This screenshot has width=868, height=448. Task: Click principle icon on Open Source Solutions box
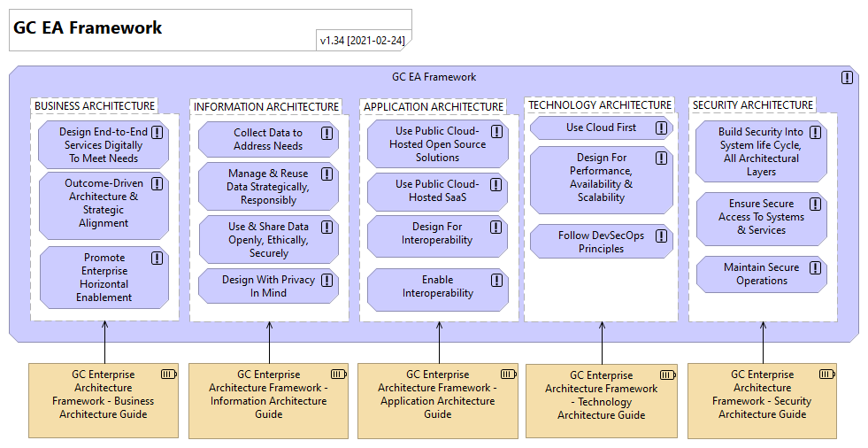(496, 131)
